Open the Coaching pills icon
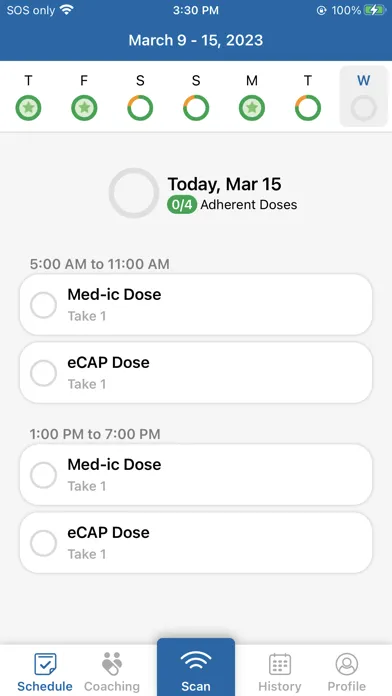 tap(111, 664)
